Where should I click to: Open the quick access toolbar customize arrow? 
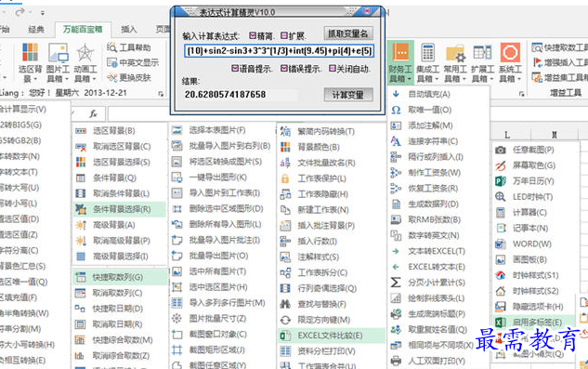43,13
